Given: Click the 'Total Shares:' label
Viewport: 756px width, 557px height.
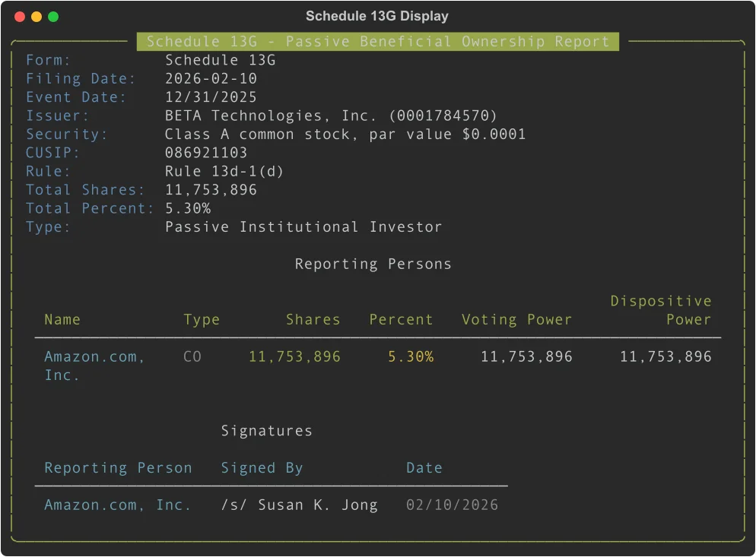Looking at the screenshot, I should click(x=85, y=190).
